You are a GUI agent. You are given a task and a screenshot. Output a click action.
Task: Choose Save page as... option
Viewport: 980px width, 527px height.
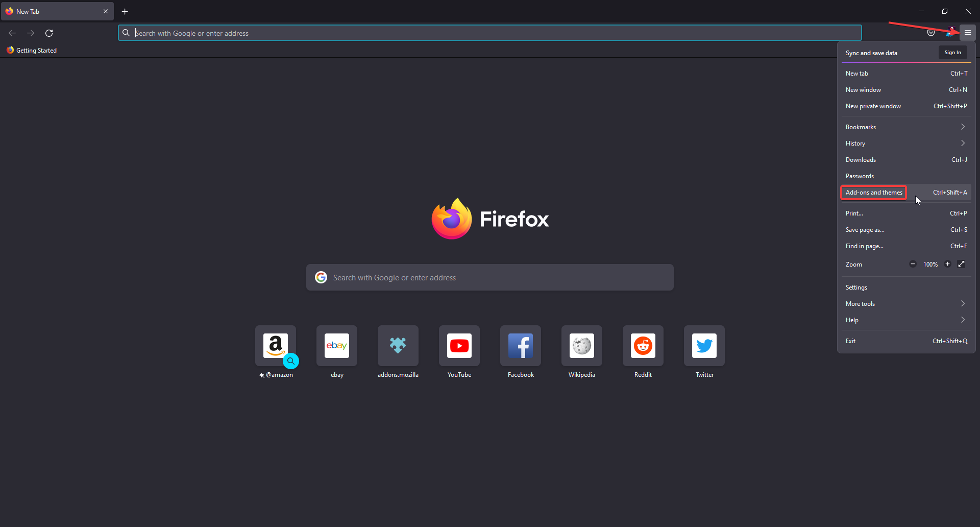(906, 230)
